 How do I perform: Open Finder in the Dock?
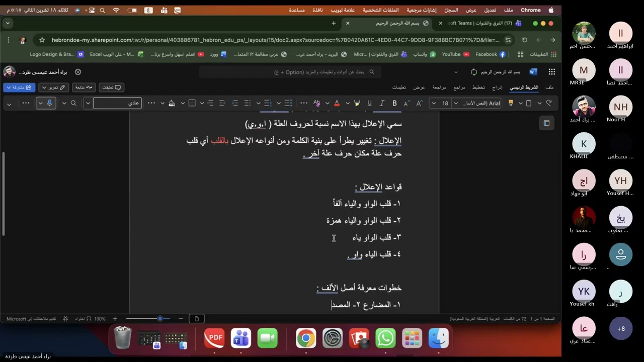[x=438, y=338]
